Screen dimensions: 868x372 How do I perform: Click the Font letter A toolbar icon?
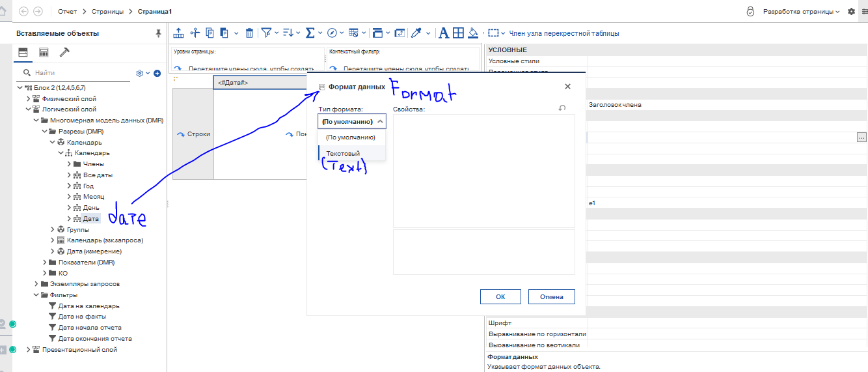(444, 33)
